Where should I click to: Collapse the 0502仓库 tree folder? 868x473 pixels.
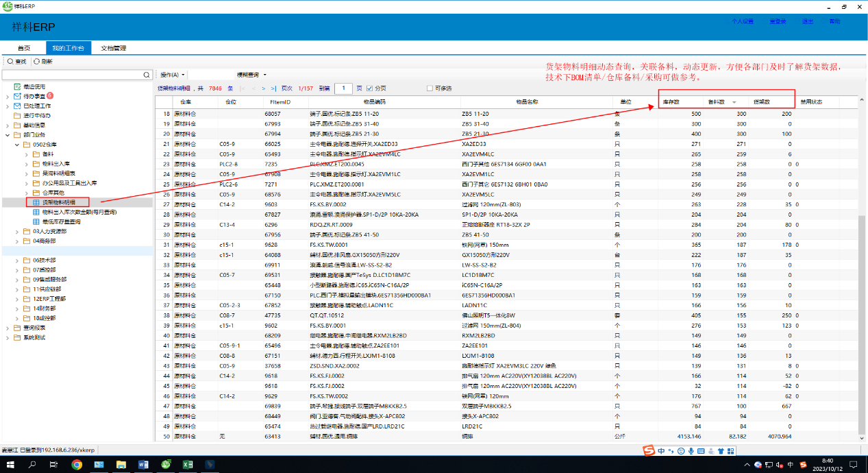(x=16, y=145)
